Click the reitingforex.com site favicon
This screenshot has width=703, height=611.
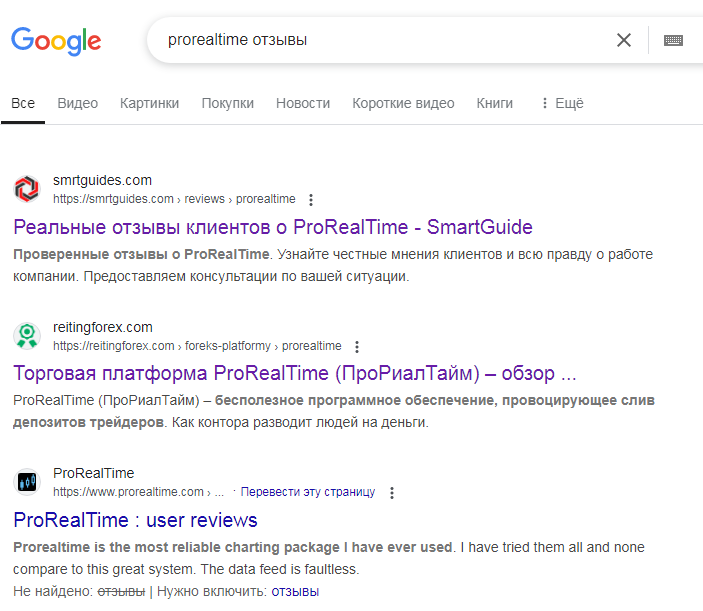[27, 336]
